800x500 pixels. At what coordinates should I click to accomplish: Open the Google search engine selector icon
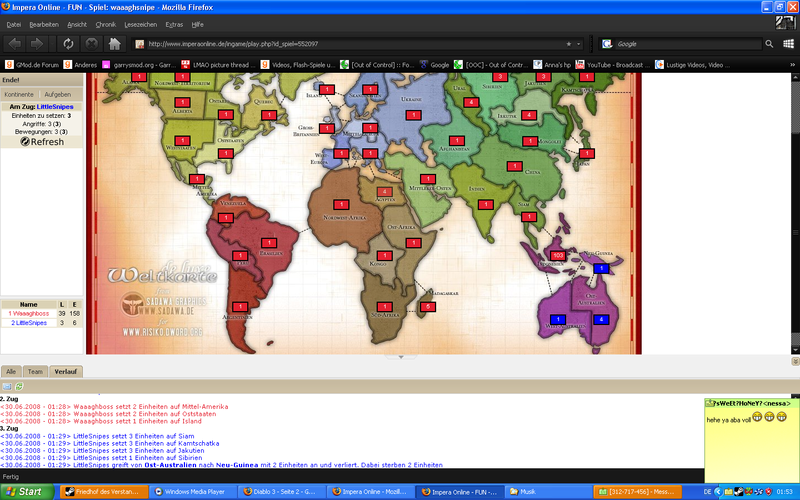tap(607, 44)
